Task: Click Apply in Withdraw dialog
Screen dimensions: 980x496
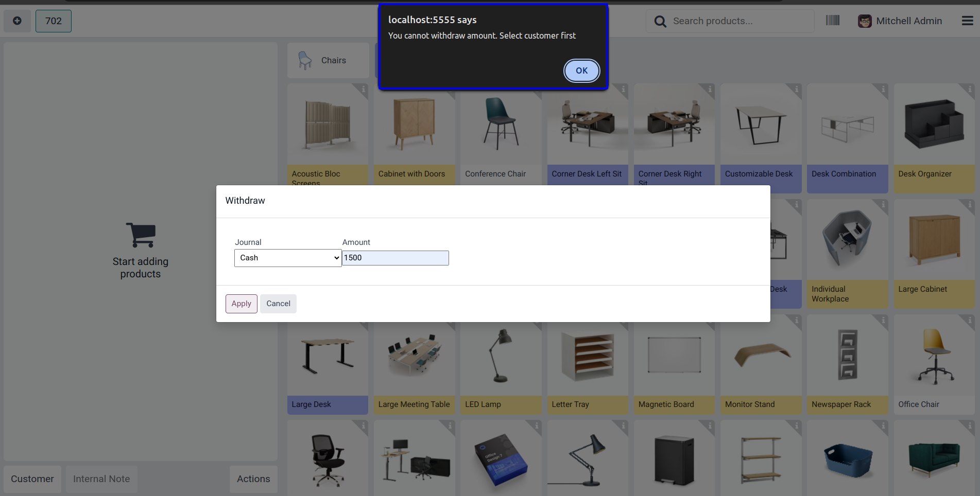Action: pyautogui.click(x=241, y=304)
